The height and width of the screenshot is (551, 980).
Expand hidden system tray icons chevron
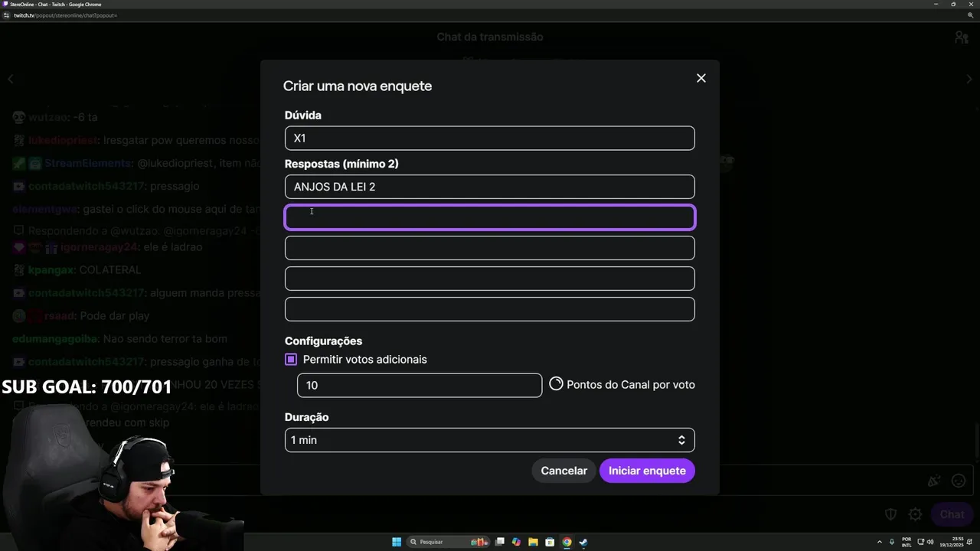[880, 542]
